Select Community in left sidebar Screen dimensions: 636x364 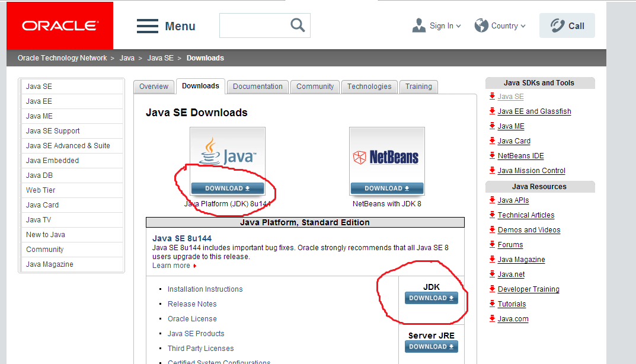(x=72, y=249)
